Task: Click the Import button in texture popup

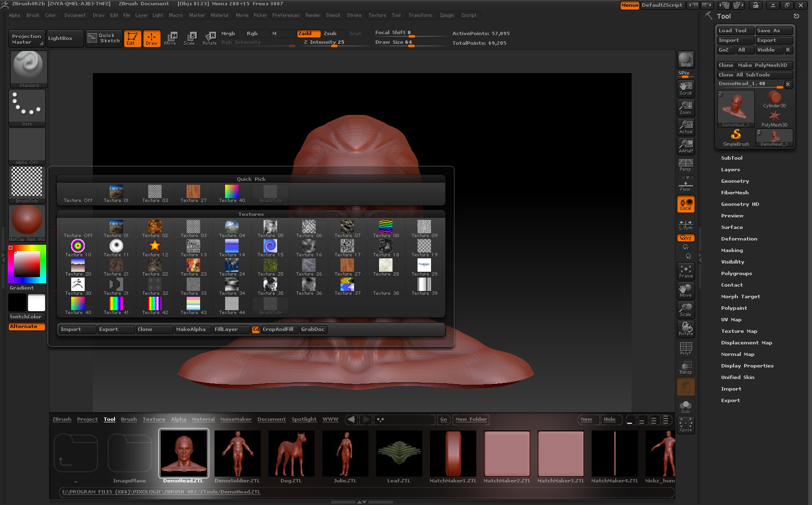Action: pos(77,329)
